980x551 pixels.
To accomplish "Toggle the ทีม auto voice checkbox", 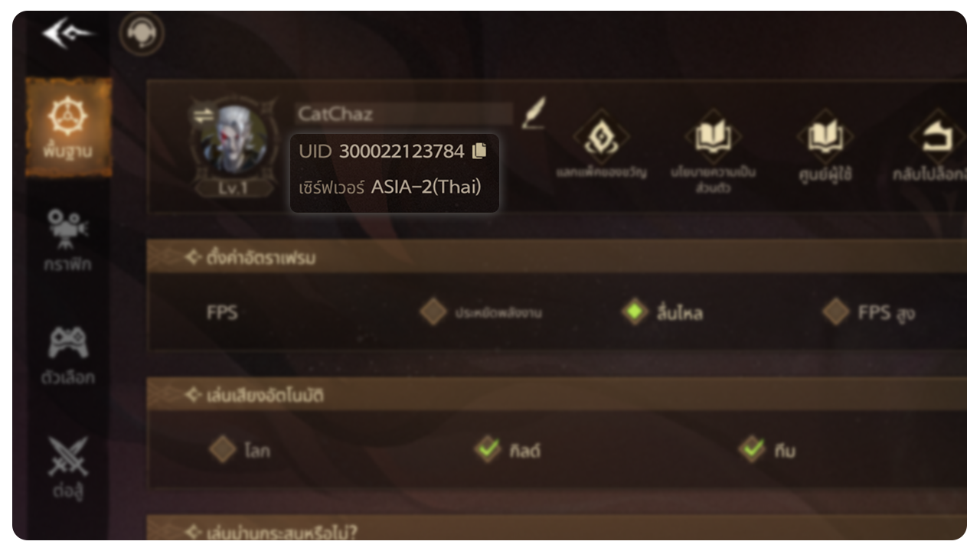I will click(x=753, y=449).
